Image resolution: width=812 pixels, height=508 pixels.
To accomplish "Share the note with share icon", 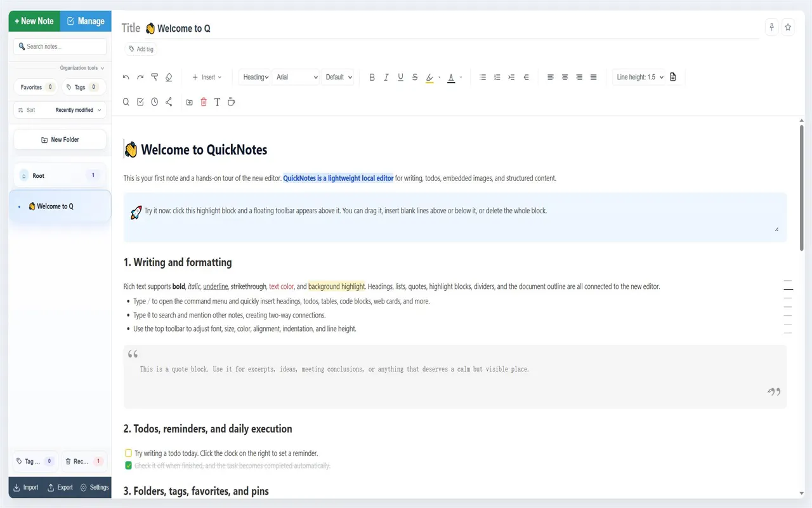I will (169, 102).
